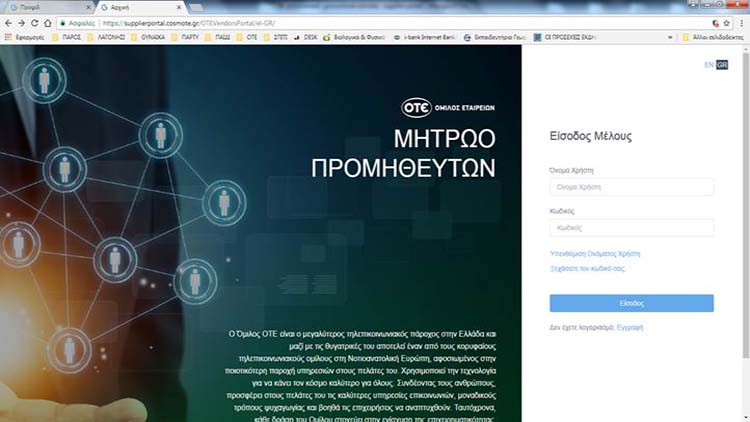Screen dimensions: 750x422
Task: Select the GR language option
Action: (x=722, y=65)
